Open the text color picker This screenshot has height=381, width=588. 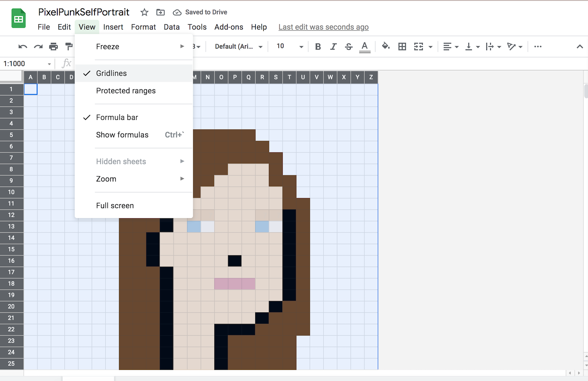(365, 46)
